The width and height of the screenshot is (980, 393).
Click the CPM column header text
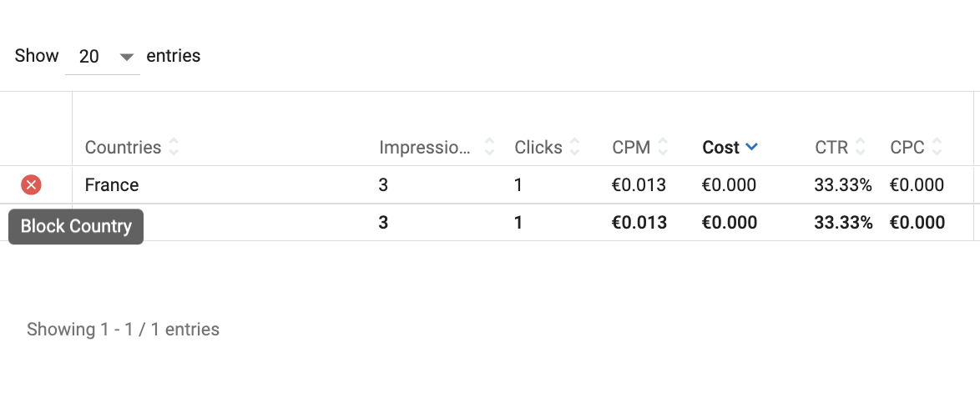point(631,148)
